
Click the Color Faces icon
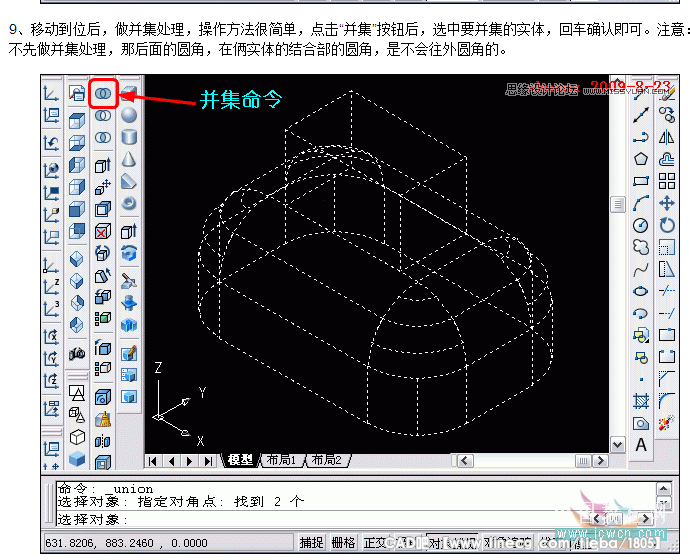(x=103, y=318)
